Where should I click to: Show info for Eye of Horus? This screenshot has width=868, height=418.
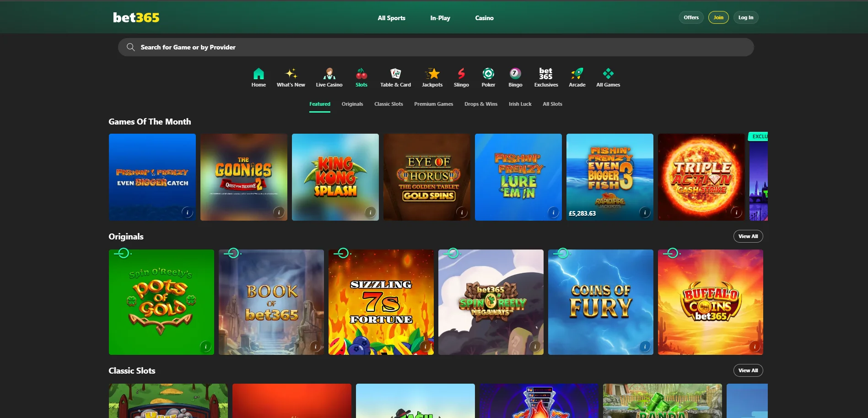[462, 212]
